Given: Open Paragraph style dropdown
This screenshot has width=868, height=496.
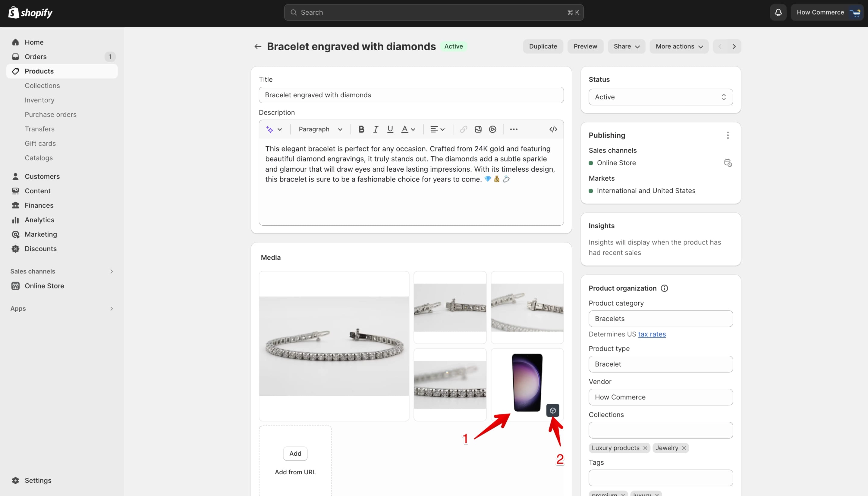Looking at the screenshot, I should (x=320, y=129).
